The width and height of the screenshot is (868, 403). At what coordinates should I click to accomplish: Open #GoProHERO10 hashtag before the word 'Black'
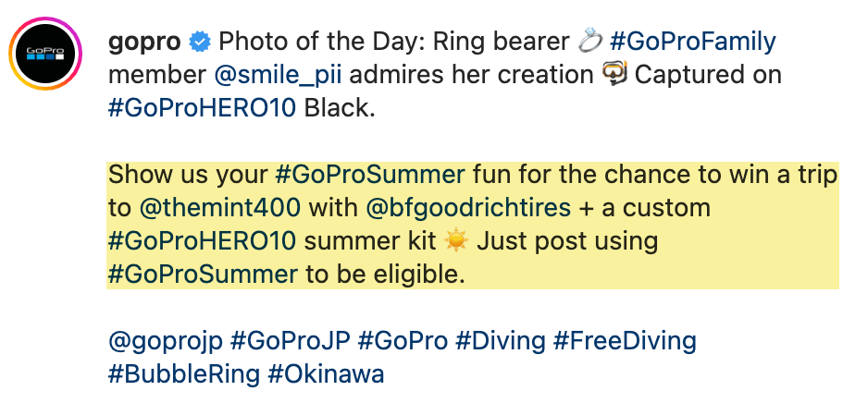click(x=203, y=107)
